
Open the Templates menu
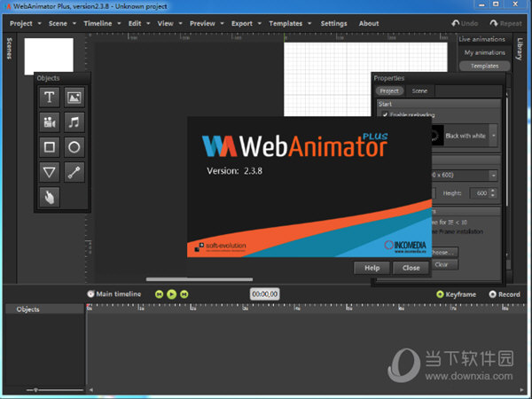tap(290, 23)
